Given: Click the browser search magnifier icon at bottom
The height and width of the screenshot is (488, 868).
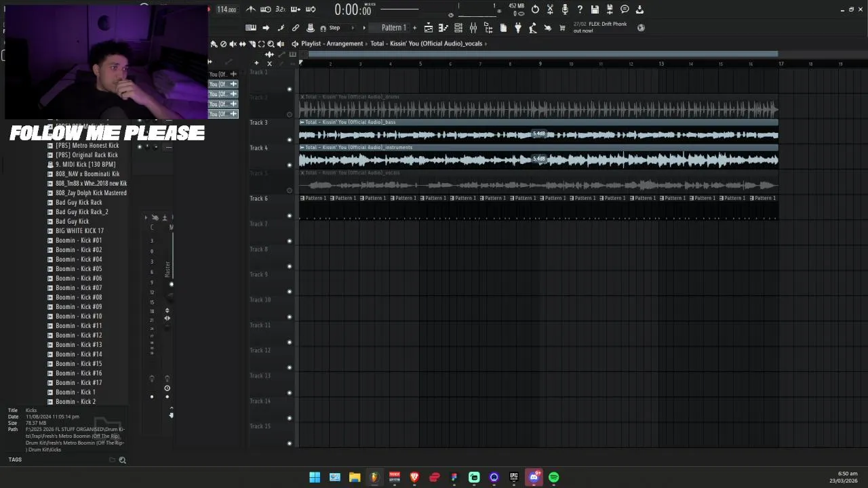Looking at the screenshot, I should [x=122, y=460].
